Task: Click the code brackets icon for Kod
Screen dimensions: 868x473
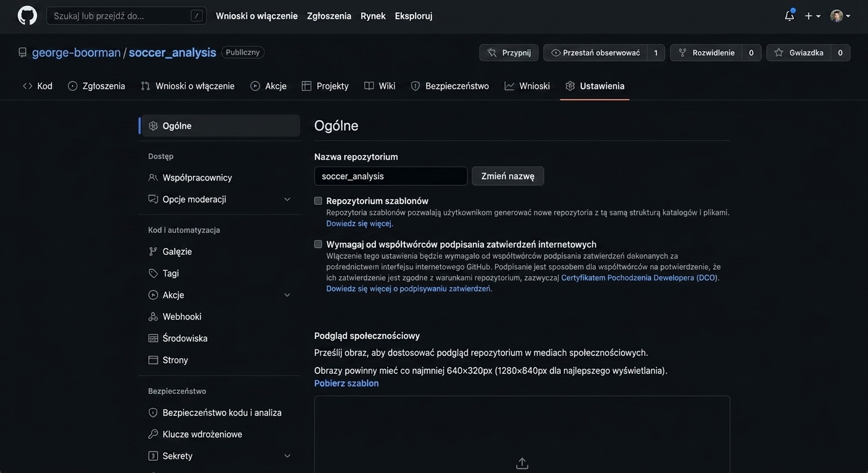Action: coord(28,86)
